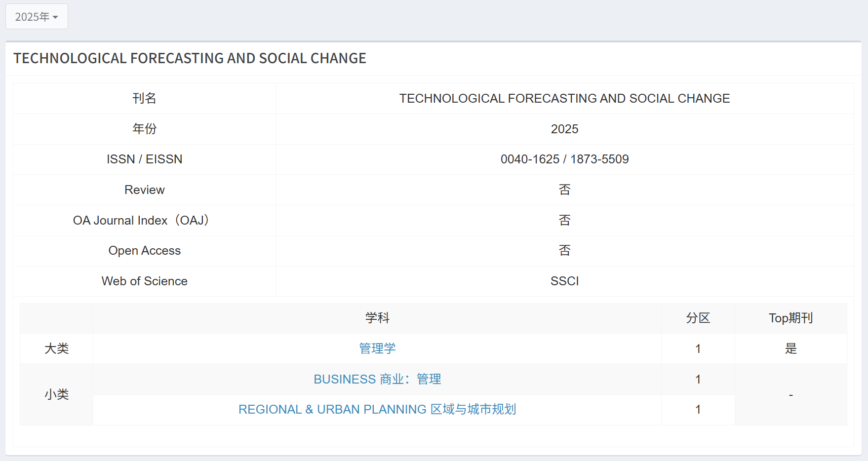Open the 2025年 year dropdown
The height and width of the screenshot is (461, 868).
[x=37, y=17]
